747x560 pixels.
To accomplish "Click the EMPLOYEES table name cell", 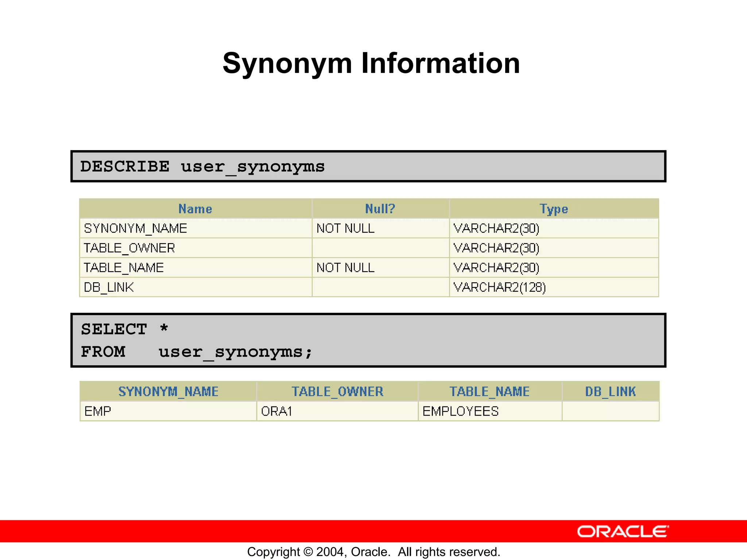I will 460,411.
